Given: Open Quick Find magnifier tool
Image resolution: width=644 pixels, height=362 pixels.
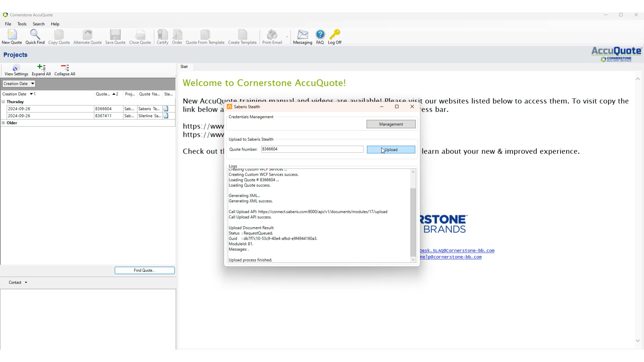Looking at the screenshot, I should [x=35, y=37].
